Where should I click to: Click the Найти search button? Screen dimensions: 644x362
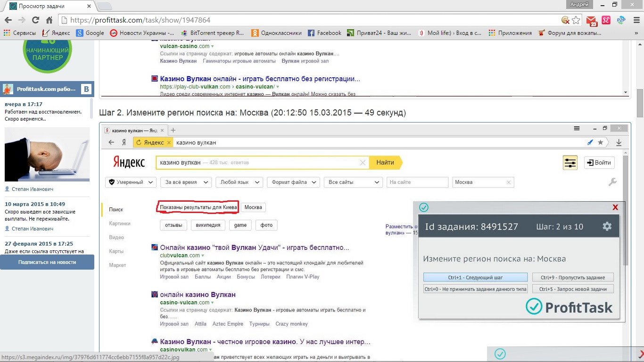coord(386,163)
